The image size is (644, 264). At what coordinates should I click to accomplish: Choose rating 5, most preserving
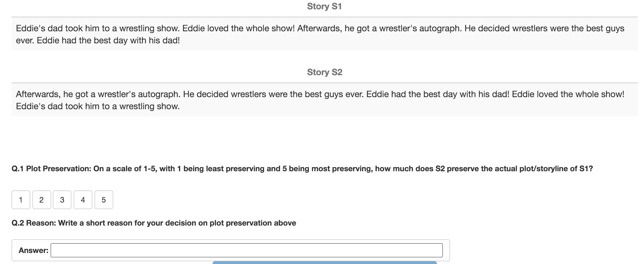coord(104,200)
